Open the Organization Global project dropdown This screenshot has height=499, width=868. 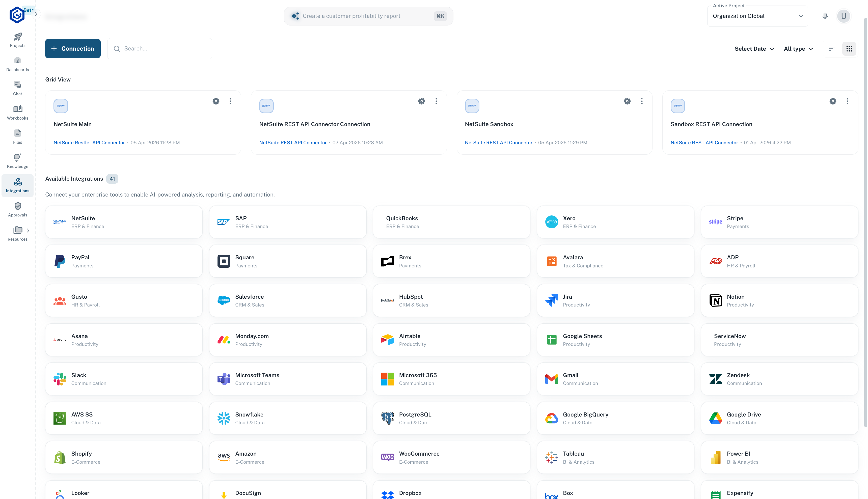[x=757, y=16]
